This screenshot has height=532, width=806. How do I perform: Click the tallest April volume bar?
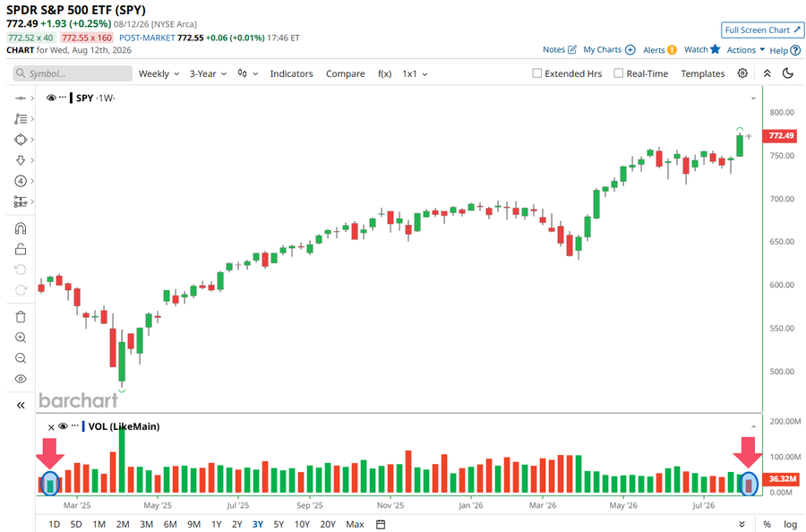tap(122, 459)
